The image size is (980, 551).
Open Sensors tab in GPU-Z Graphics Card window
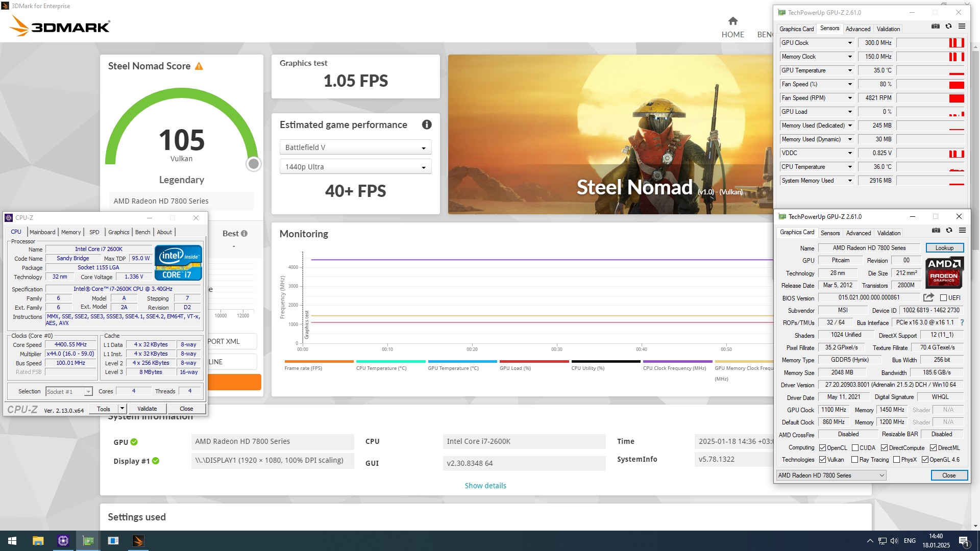(830, 233)
